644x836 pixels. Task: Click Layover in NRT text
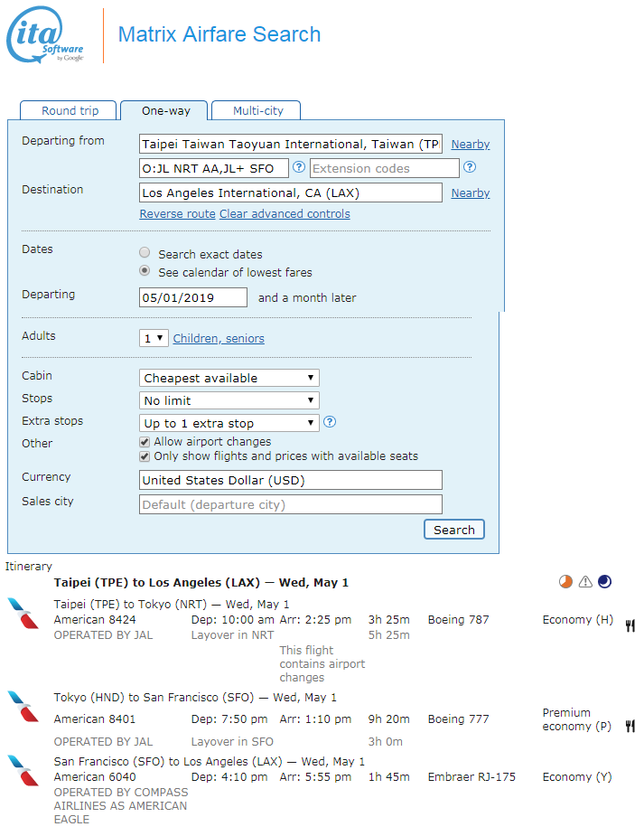coord(232,635)
